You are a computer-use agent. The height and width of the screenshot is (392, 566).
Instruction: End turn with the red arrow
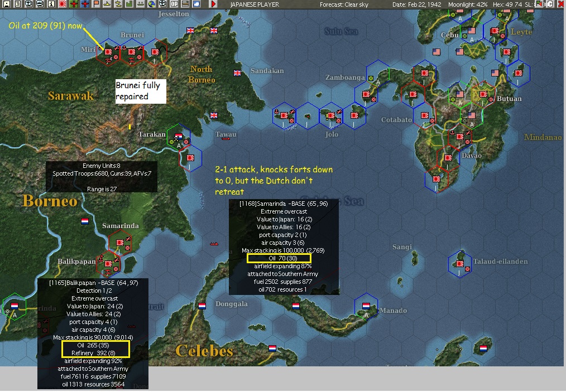[x=213, y=4]
